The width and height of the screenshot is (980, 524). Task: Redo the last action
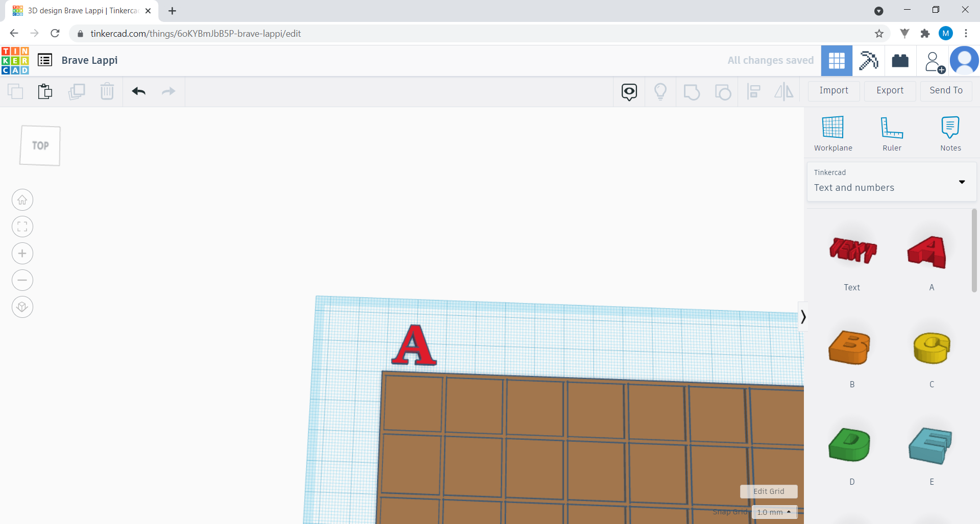168,91
